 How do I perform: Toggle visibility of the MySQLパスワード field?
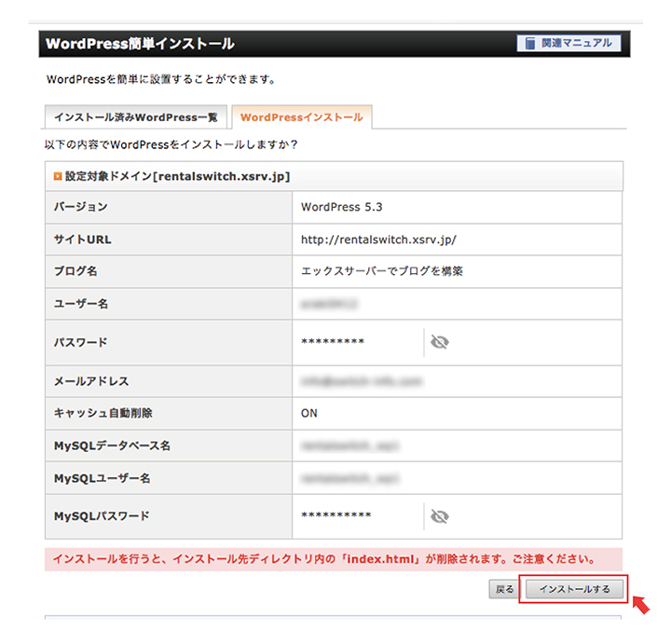pyautogui.click(x=440, y=516)
